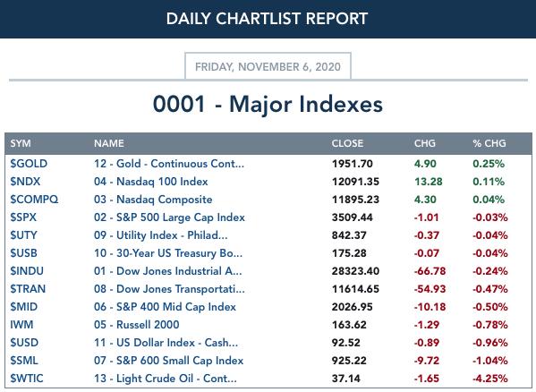Sort by the CLOSE column header
536x392 pixels.
point(347,143)
